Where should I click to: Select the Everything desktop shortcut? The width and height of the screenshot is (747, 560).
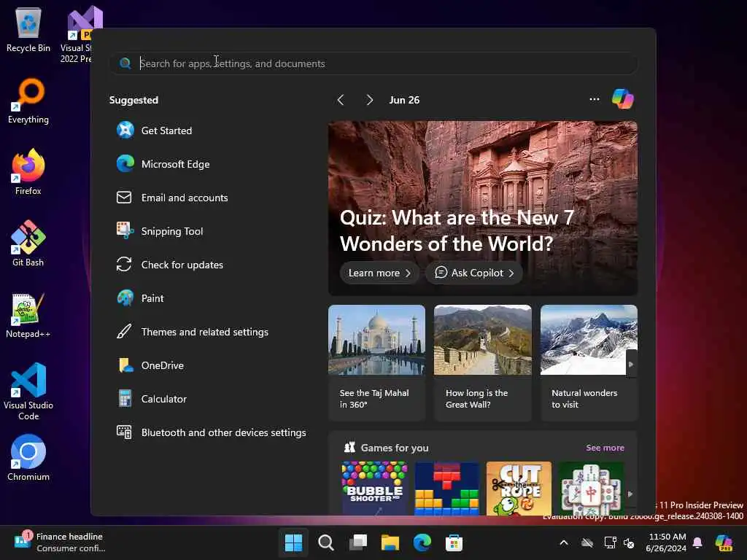tap(28, 101)
